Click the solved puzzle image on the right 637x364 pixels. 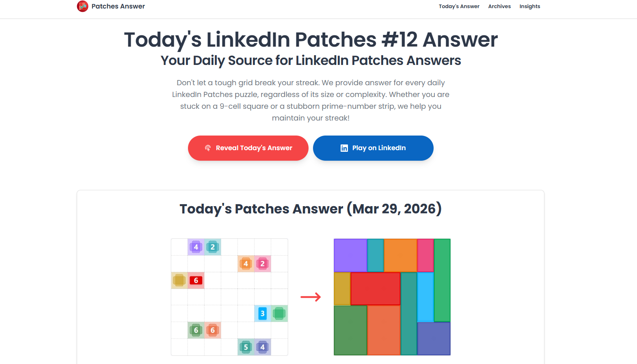coord(392,297)
